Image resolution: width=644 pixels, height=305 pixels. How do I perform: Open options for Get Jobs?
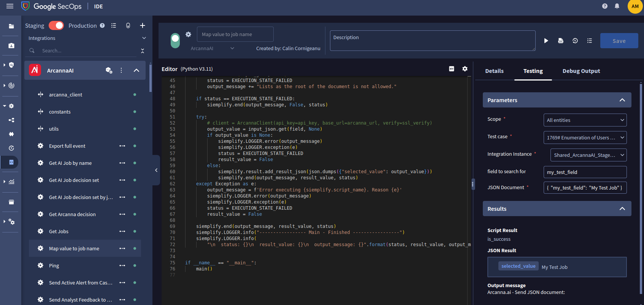pyautogui.click(x=122, y=231)
